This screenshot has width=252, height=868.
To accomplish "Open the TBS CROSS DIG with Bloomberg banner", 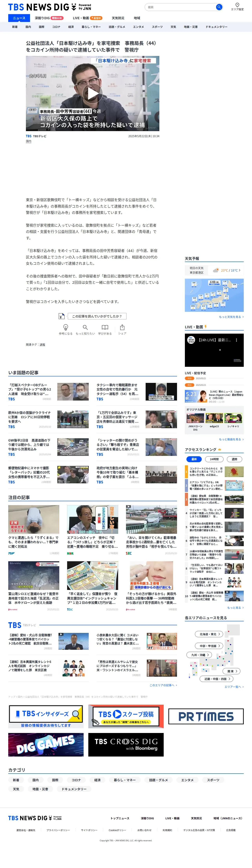I will click(126, 745).
